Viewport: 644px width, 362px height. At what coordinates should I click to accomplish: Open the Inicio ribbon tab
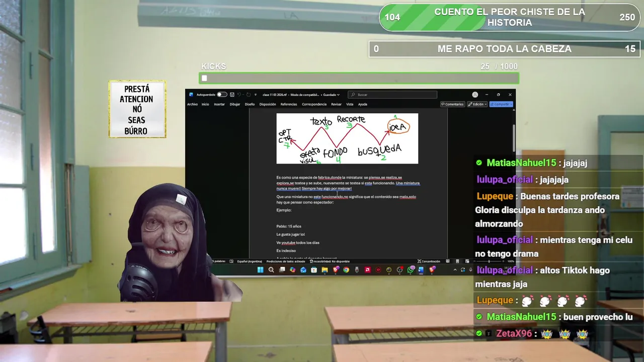coord(205,104)
